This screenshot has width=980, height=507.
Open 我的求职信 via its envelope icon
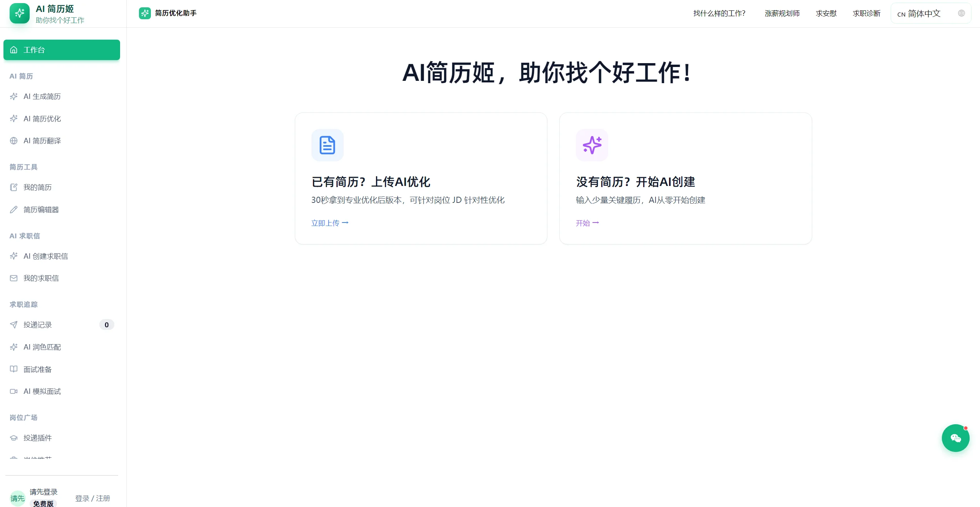pos(14,278)
